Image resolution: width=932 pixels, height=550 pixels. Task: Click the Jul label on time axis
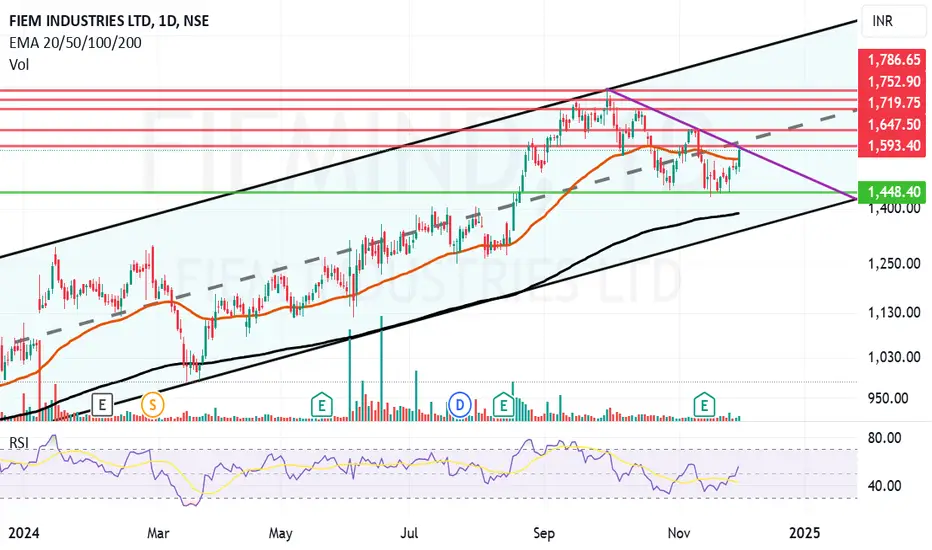point(408,533)
